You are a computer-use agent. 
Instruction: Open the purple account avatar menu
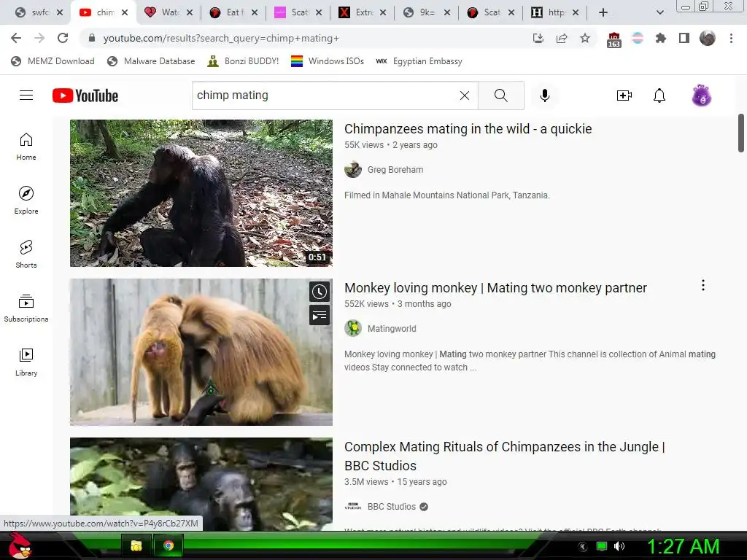tap(701, 96)
